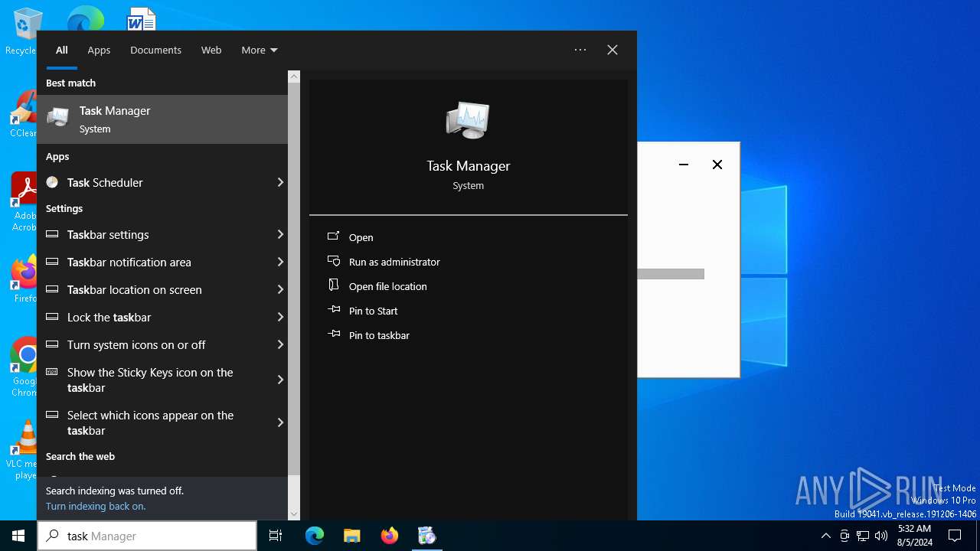Image resolution: width=980 pixels, height=551 pixels.
Task: Click the results list scroll up arrow
Action: click(294, 77)
